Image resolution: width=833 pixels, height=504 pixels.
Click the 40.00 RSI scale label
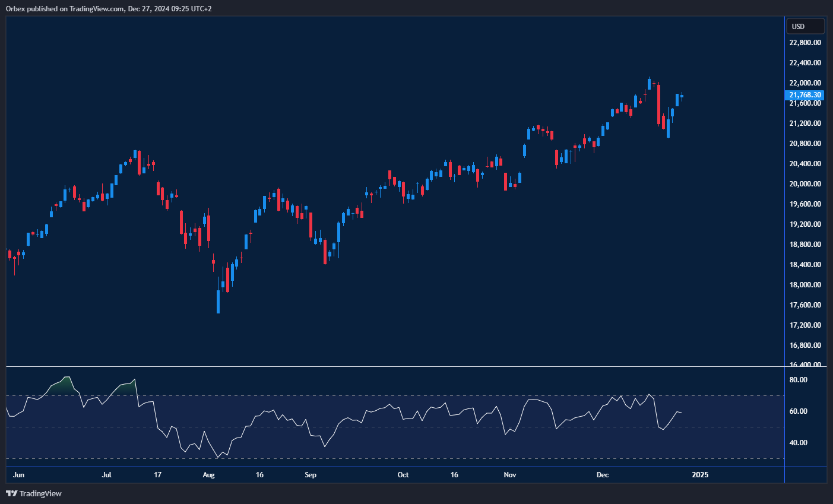point(799,443)
